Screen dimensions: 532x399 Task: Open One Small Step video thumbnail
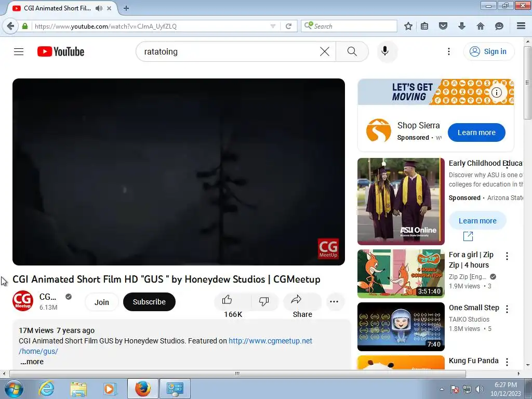[401, 327]
